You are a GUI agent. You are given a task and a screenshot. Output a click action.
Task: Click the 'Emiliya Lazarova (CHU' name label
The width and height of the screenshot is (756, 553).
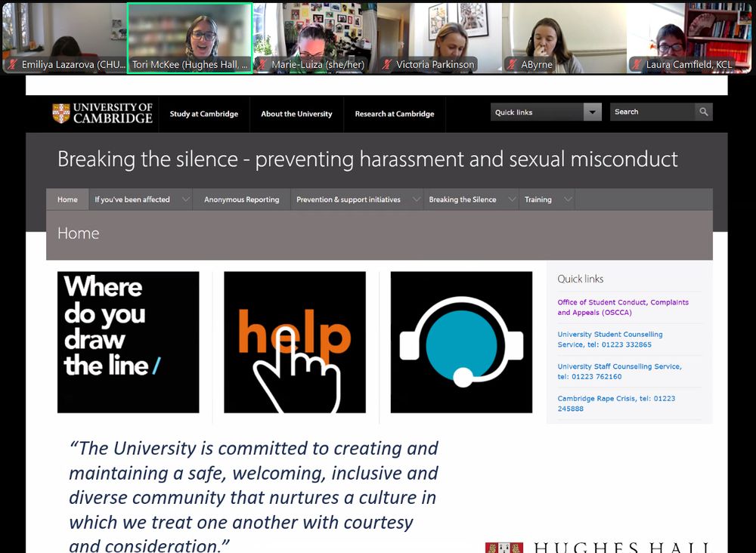point(73,64)
